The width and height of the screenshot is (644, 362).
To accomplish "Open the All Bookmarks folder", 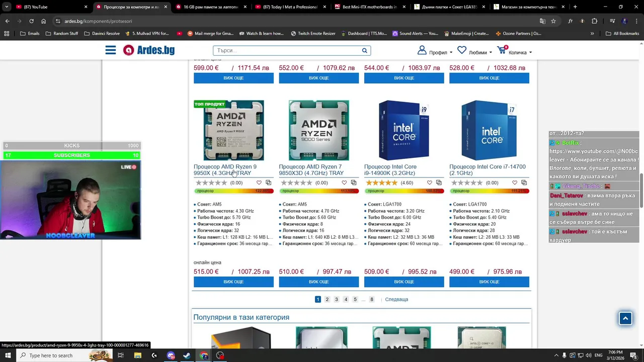I will coord(622,34).
